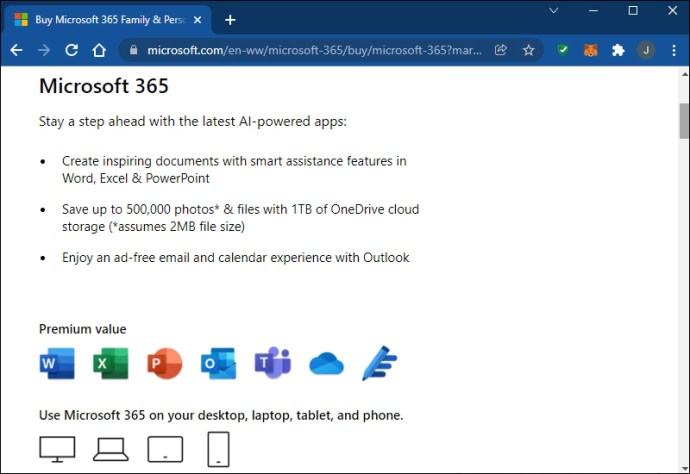Click the PowerPoint app icon

tap(165, 364)
